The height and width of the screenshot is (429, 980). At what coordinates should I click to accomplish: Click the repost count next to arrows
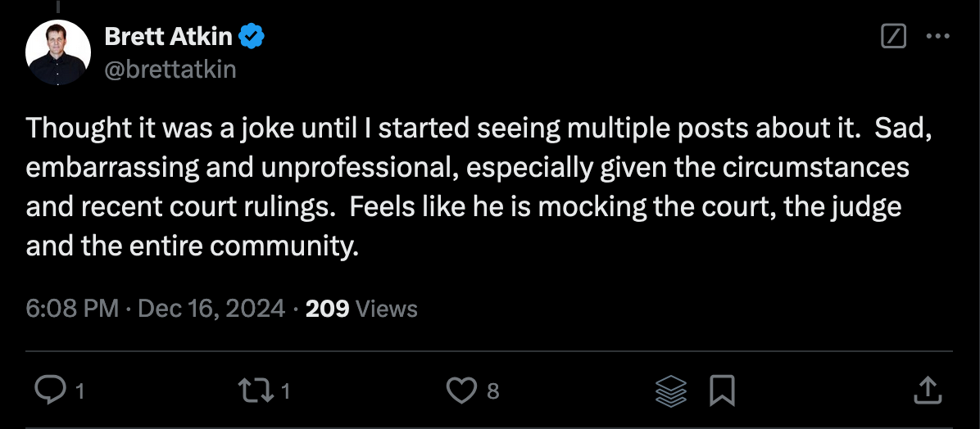[286, 392]
